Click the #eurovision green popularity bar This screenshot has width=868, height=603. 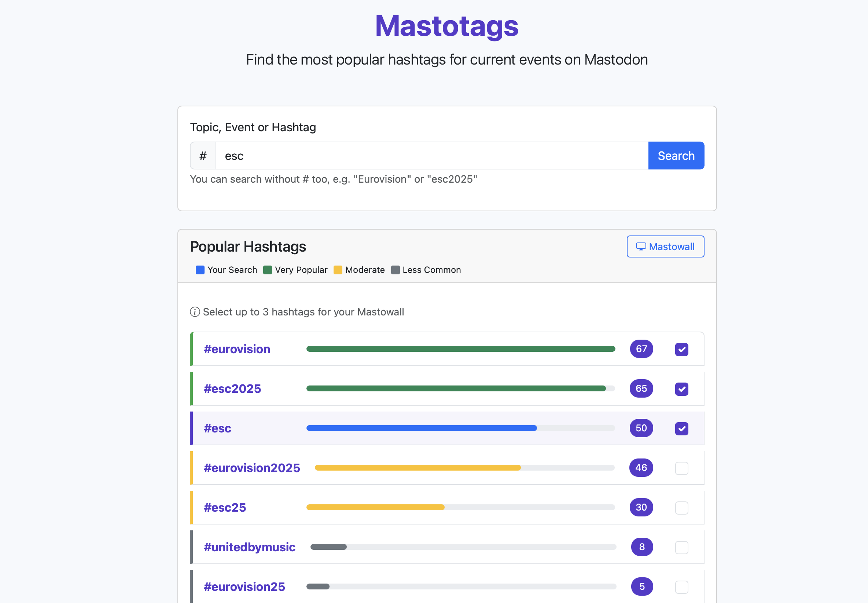tap(461, 349)
